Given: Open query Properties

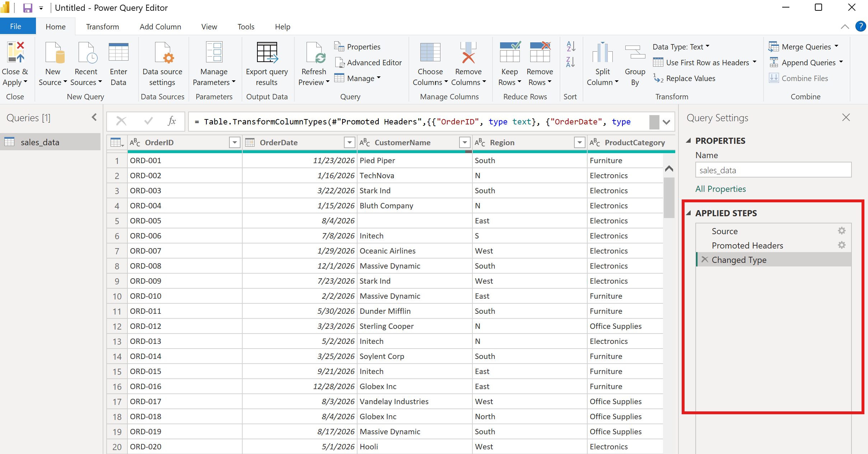Looking at the screenshot, I should tap(357, 47).
